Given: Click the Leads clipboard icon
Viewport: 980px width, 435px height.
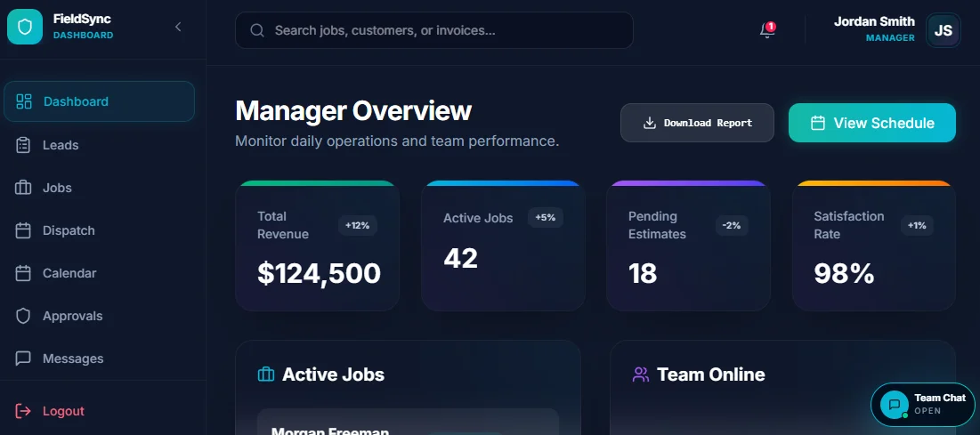Looking at the screenshot, I should point(23,145).
